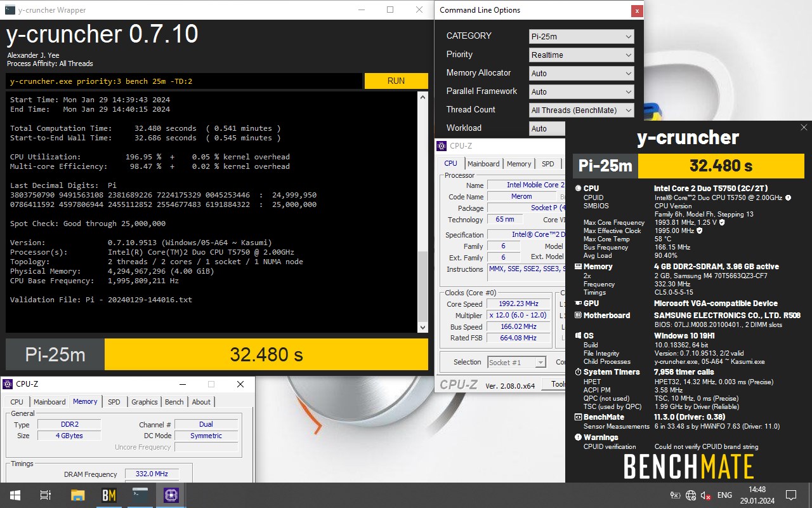Click the Motherboard section icon in BenchMate panel
The height and width of the screenshot is (508, 812).
[578, 316]
